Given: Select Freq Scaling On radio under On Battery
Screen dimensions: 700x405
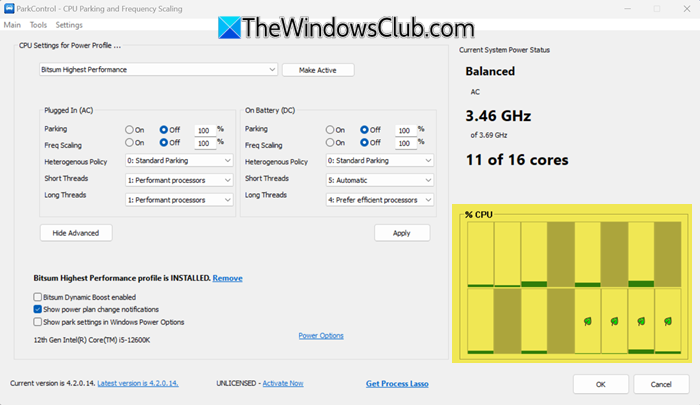Looking at the screenshot, I should [330, 142].
